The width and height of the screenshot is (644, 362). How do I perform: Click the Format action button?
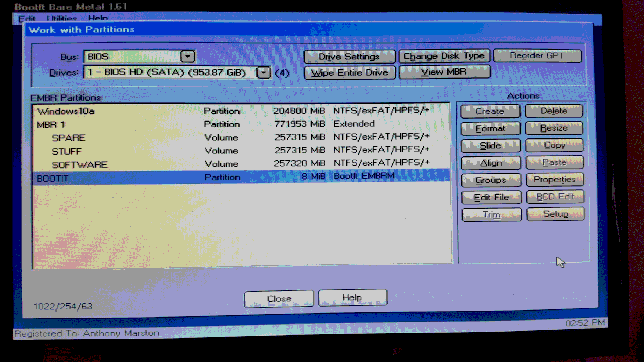[x=491, y=128]
